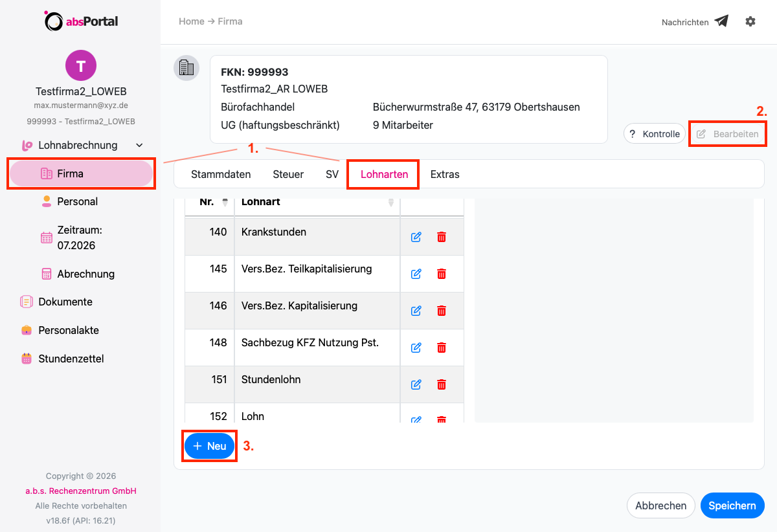This screenshot has width=777, height=532.
Task: Switch to the Stammdaten tab
Action: (x=221, y=174)
